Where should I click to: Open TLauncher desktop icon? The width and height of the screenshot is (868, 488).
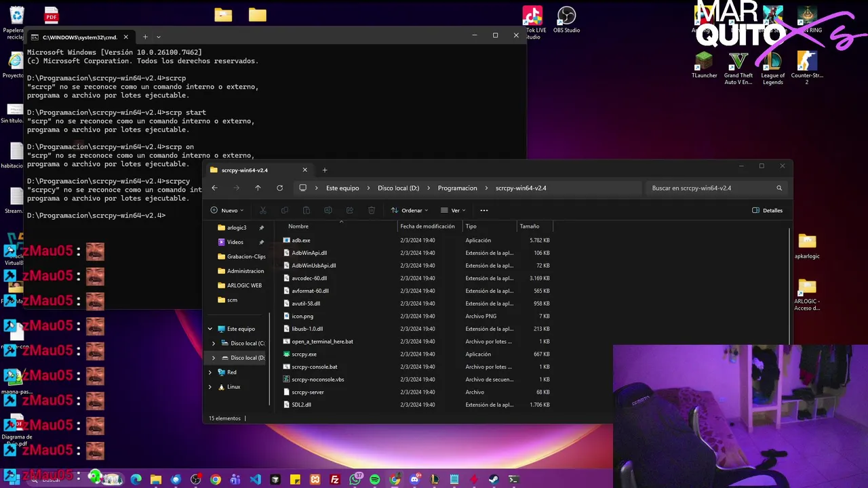(x=704, y=65)
